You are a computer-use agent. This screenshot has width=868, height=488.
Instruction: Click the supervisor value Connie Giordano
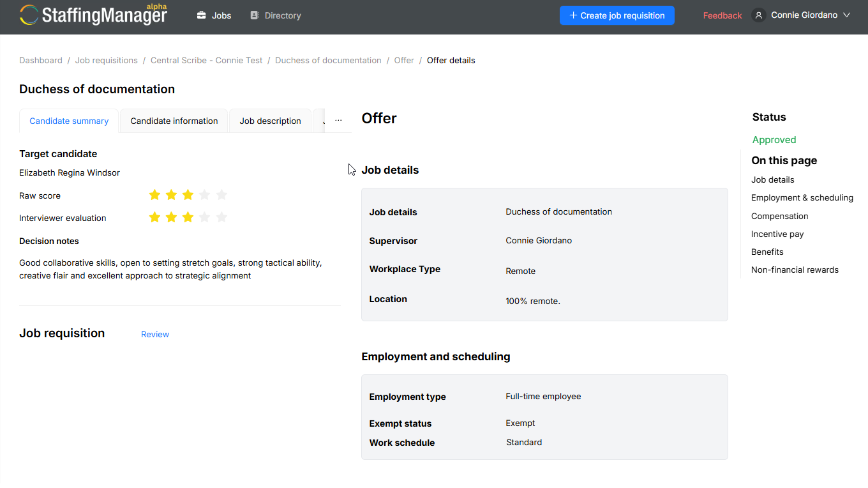pyautogui.click(x=539, y=241)
